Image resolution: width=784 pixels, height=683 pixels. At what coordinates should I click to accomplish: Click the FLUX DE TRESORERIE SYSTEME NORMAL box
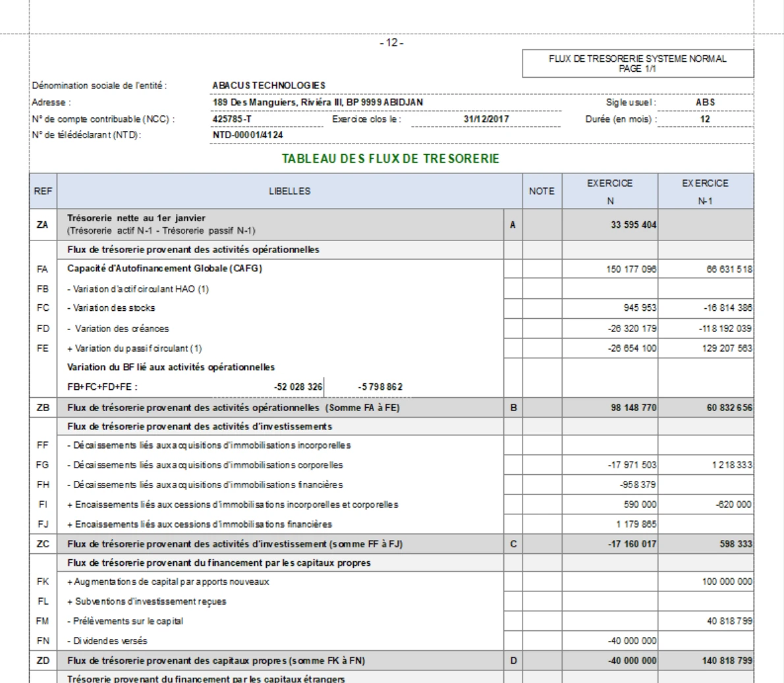pos(638,63)
